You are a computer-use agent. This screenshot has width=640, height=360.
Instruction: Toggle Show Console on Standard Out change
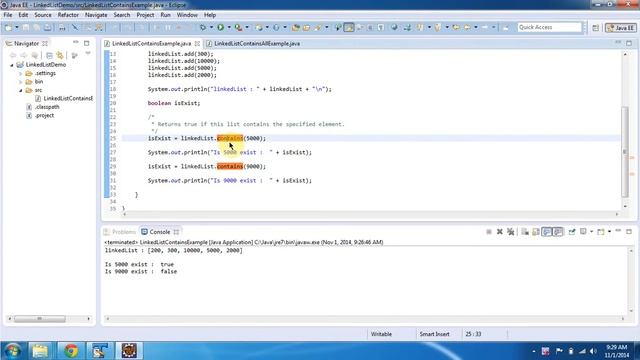click(547, 232)
